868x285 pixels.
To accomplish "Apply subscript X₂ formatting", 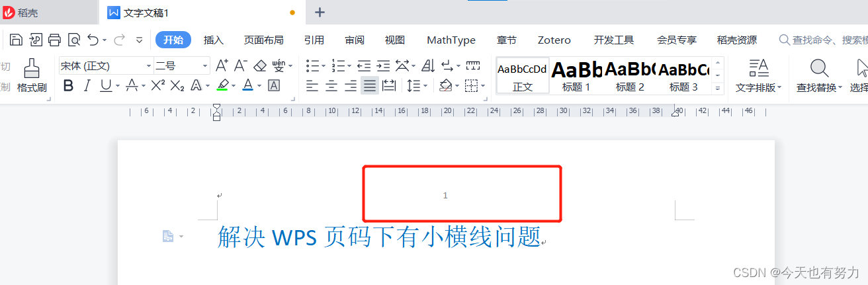I will [177, 85].
